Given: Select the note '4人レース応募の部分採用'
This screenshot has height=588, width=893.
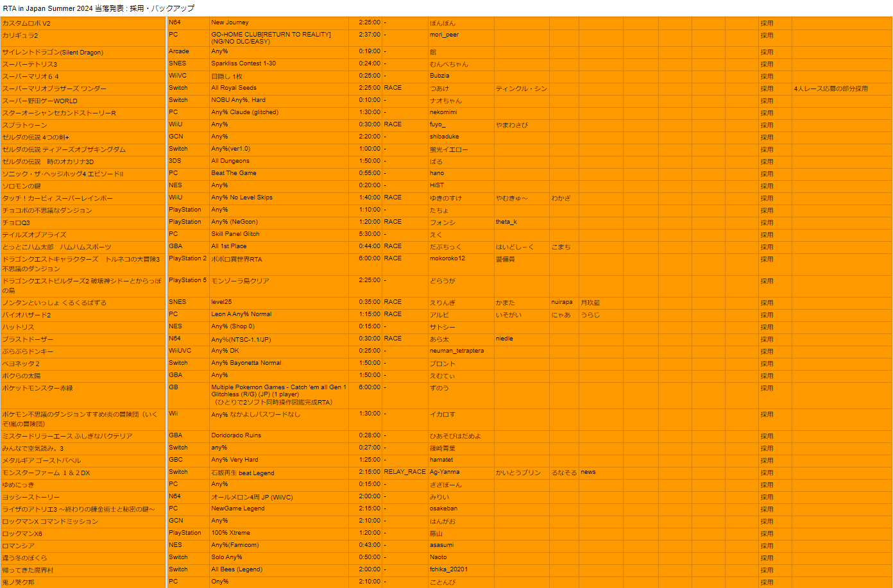Looking at the screenshot, I should (x=842, y=89).
